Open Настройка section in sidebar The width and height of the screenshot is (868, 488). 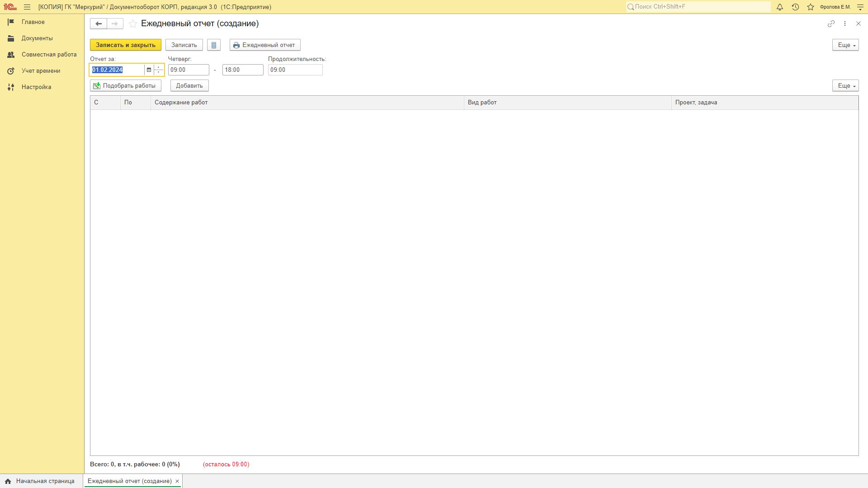pos(42,87)
